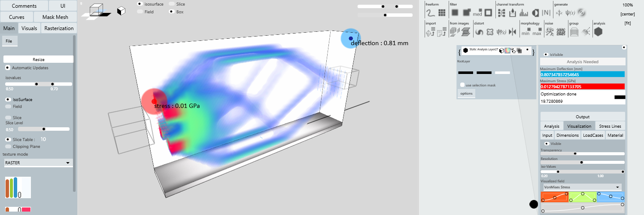The image size is (644, 215).
Task: Click the Resolution slider
Action: (x=582, y=162)
